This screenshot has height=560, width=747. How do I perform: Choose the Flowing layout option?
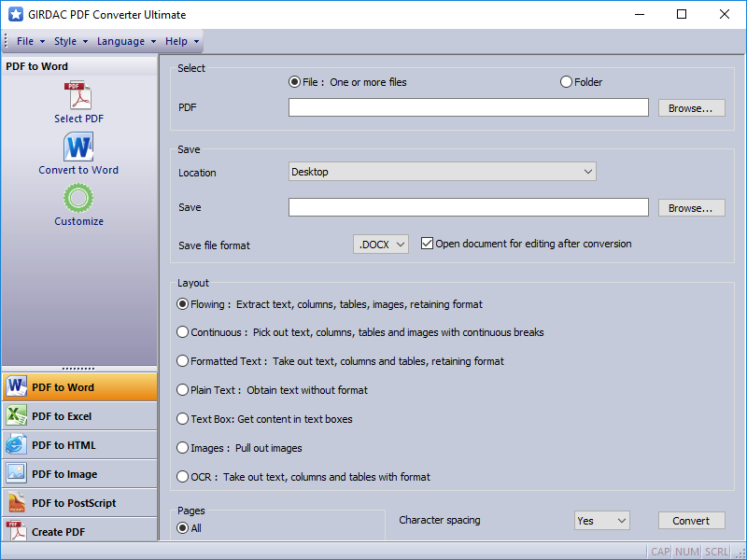182,304
